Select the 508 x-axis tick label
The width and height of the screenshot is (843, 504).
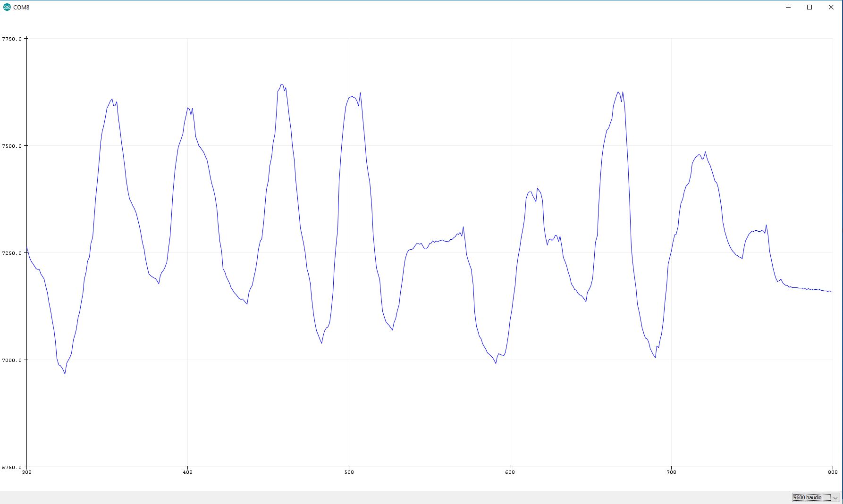point(349,472)
